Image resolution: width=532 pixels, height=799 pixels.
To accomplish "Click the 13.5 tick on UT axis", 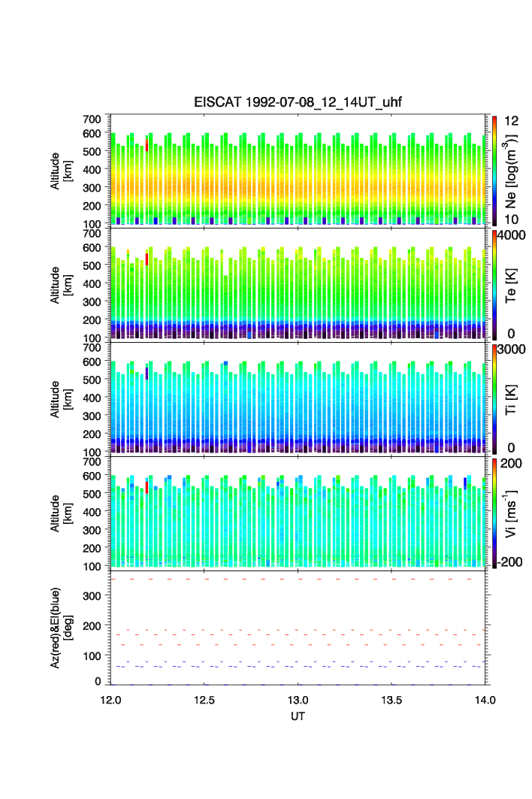I will [x=391, y=700].
